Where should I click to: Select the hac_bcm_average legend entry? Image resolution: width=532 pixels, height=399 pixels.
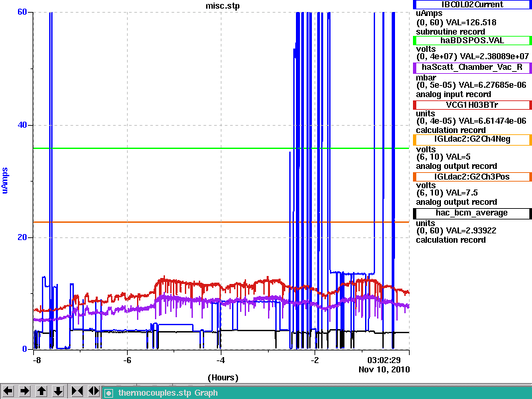[472, 213]
